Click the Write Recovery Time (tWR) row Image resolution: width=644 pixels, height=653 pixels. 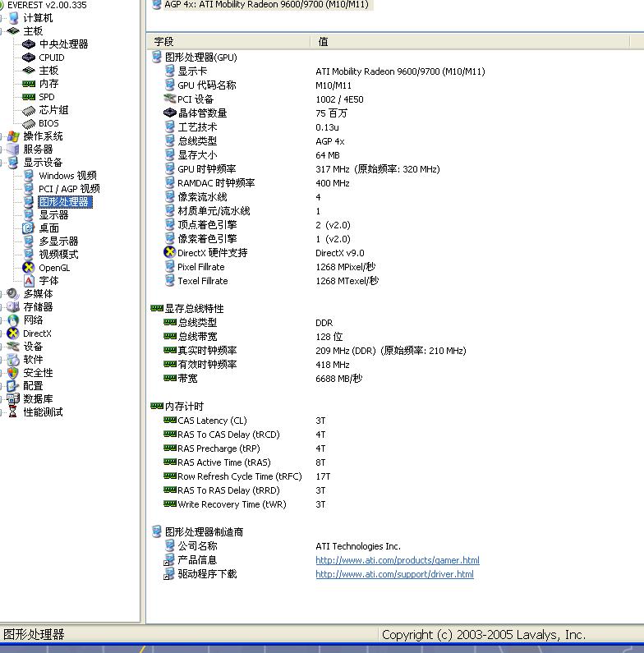coord(245,504)
